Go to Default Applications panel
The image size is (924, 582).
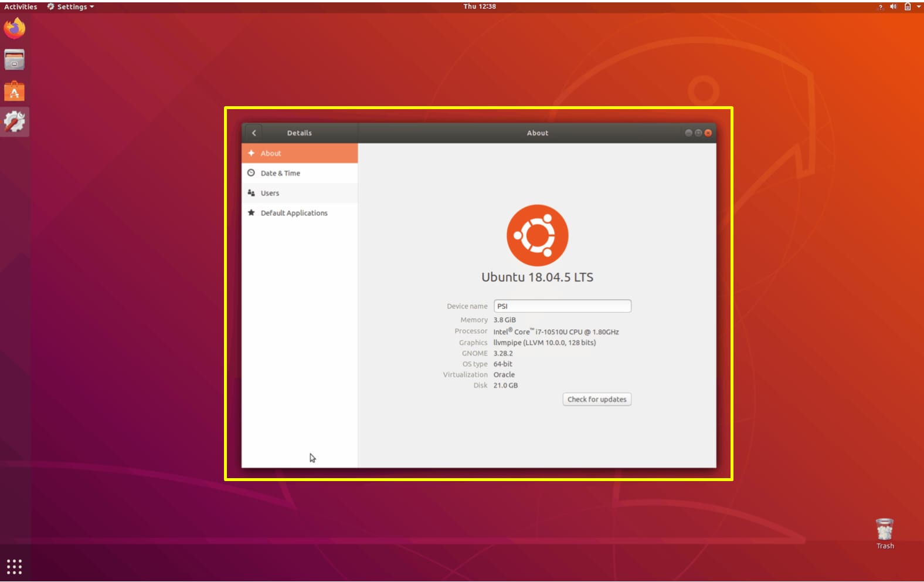pyautogui.click(x=300, y=213)
